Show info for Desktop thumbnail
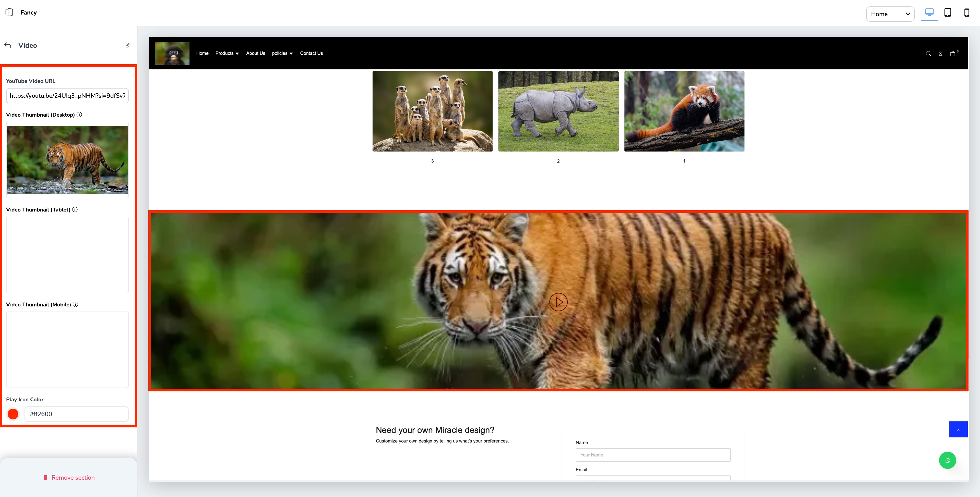Screen dimensions: 980x497 click(79, 115)
